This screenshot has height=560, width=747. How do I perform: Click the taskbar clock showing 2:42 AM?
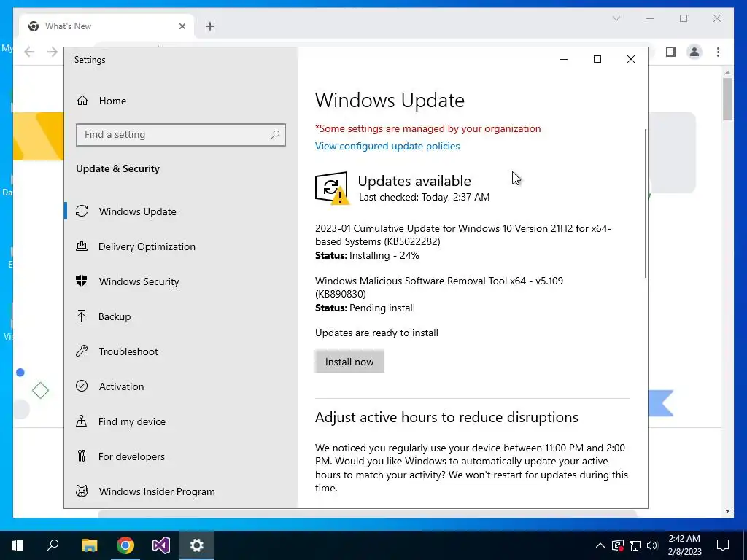[684, 545]
